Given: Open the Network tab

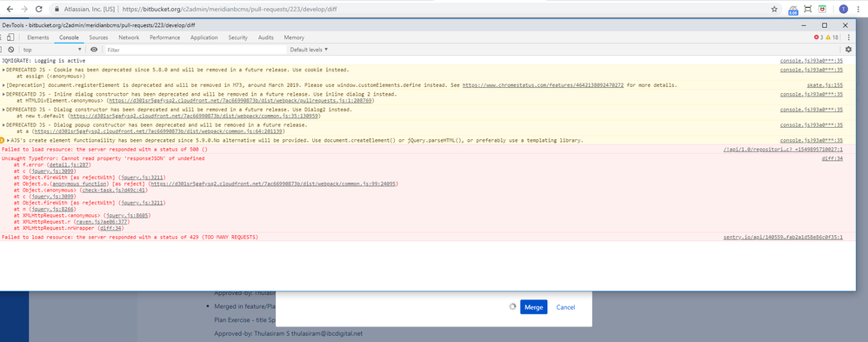Looking at the screenshot, I should tap(129, 37).
